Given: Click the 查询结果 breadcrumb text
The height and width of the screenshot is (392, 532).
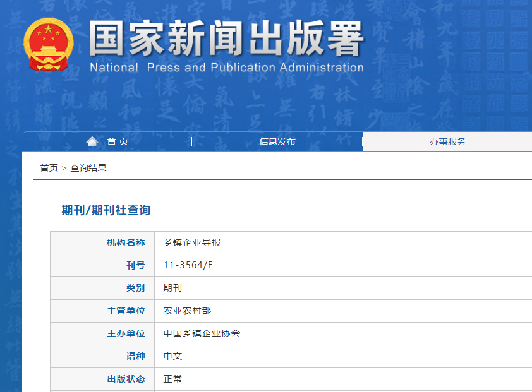Looking at the screenshot, I should 88,168.
